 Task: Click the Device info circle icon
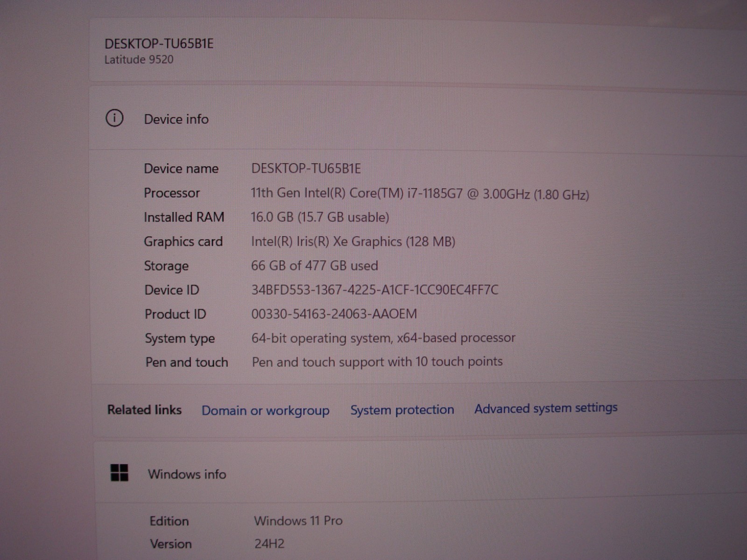pyautogui.click(x=114, y=118)
